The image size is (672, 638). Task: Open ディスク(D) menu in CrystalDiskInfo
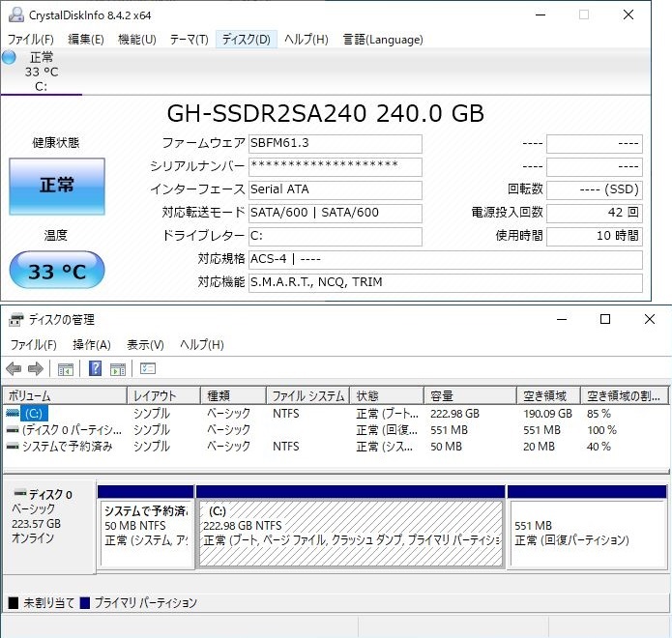(x=247, y=40)
